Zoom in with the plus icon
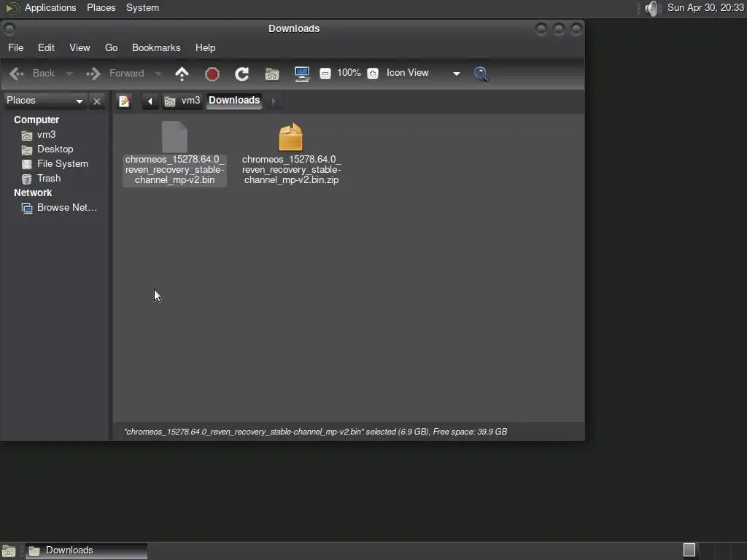The image size is (747, 560). pos(373,74)
